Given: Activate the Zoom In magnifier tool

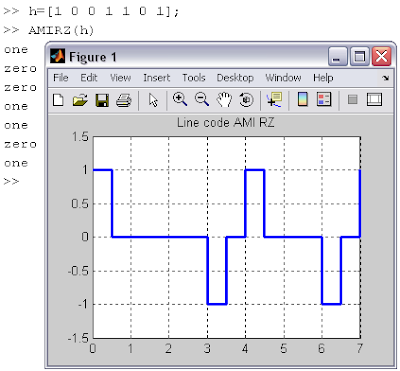Looking at the screenshot, I should pyautogui.click(x=180, y=100).
